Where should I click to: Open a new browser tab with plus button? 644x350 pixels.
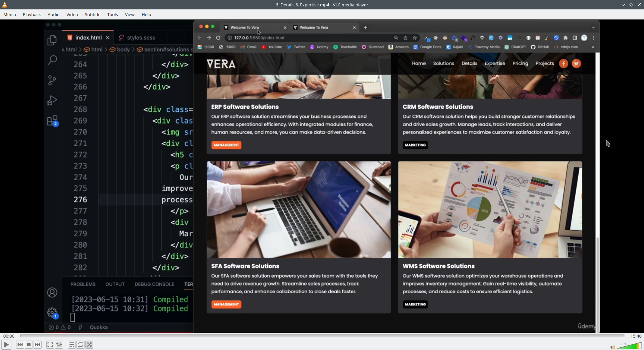(x=366, y=28)
